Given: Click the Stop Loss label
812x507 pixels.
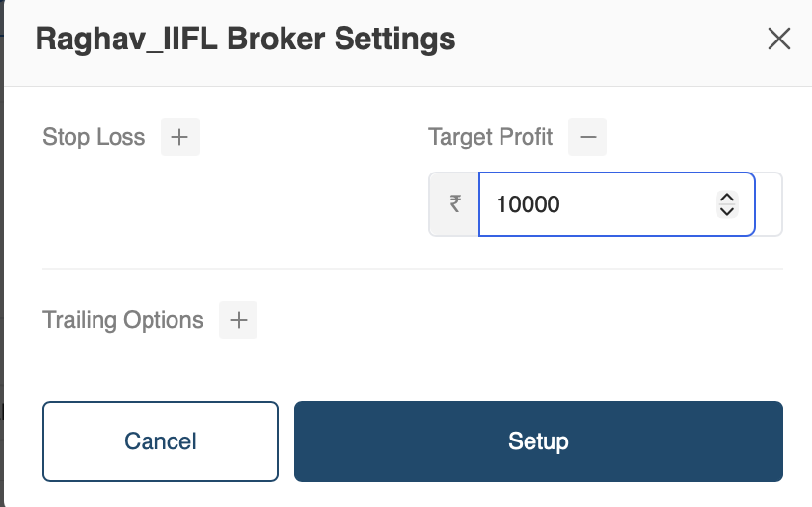Looking at the screenshot, I should click(94, 137).
